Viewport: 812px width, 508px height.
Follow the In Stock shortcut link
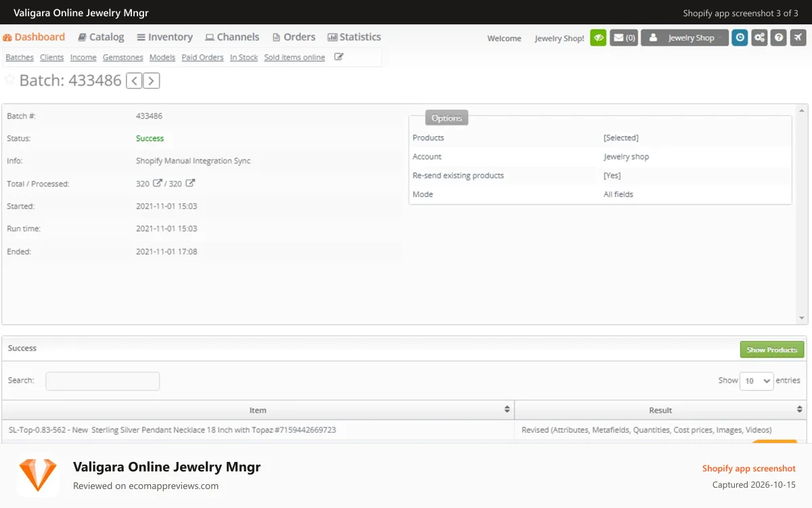click(x=244, y=58)
